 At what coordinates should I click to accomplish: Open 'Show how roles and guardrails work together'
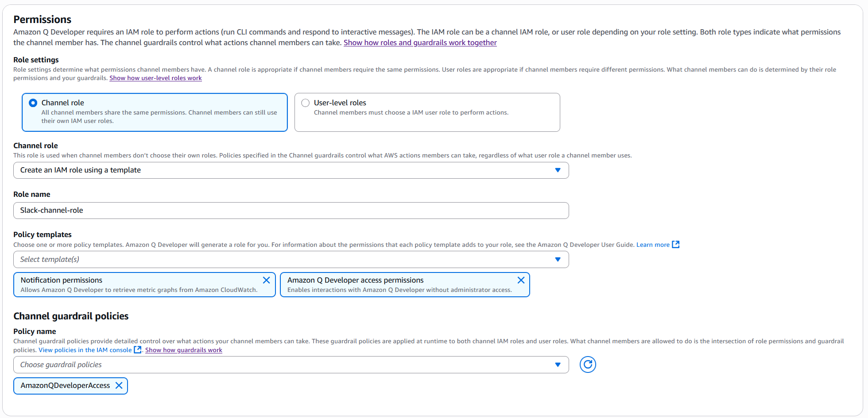click(x=420, y=42)
